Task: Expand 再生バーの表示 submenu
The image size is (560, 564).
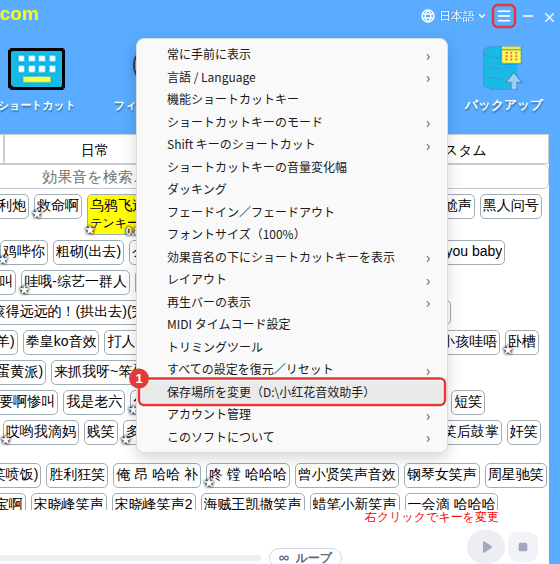Action: (x=292, y=302)
